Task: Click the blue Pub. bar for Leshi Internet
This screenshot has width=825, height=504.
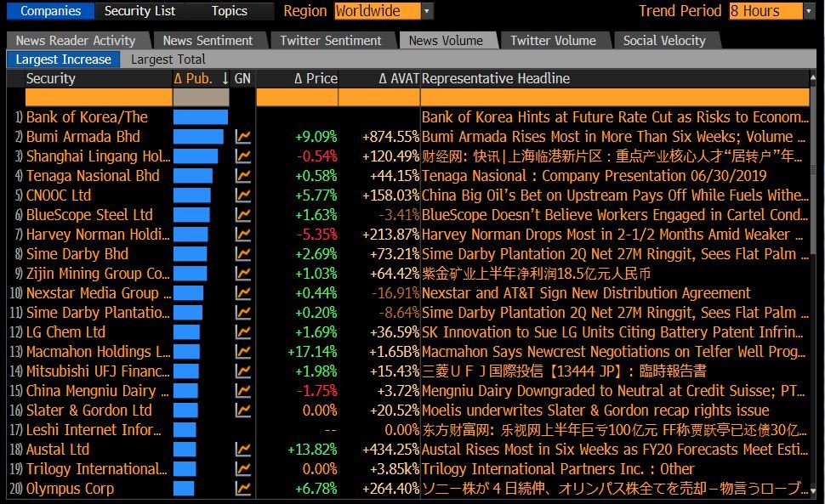Action: [x=185, y=430]
